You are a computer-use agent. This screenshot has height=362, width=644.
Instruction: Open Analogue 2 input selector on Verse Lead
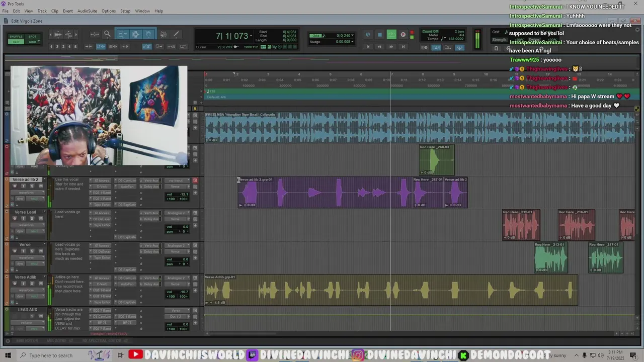176,213
